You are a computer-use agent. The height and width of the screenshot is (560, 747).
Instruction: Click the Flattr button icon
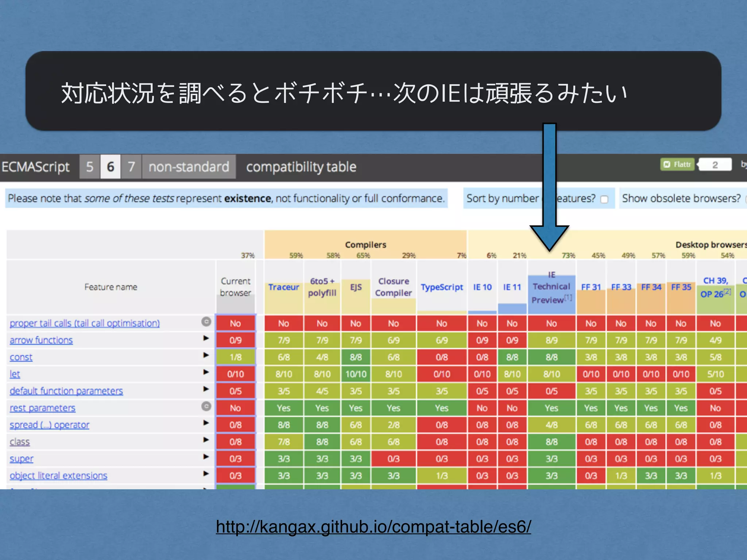click(x=677, y=164)
